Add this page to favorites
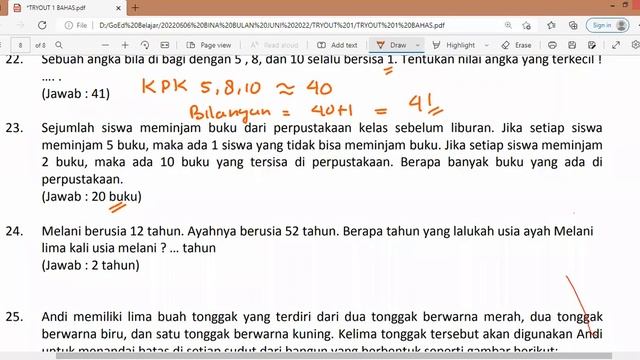The height and width of the screenshot is (360, 640). coord(527,25)
